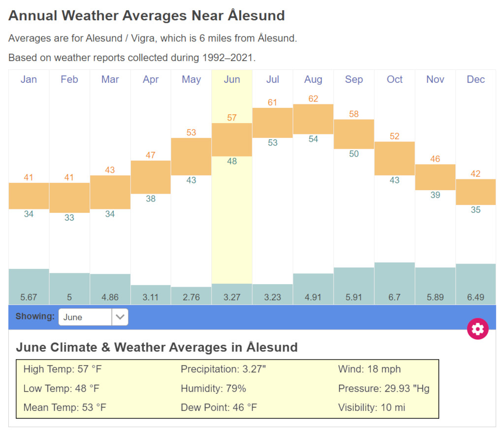This screenshot has height=435, width=504.
Task: Click December's 6.49 precipitation bar
Action: 475,283
